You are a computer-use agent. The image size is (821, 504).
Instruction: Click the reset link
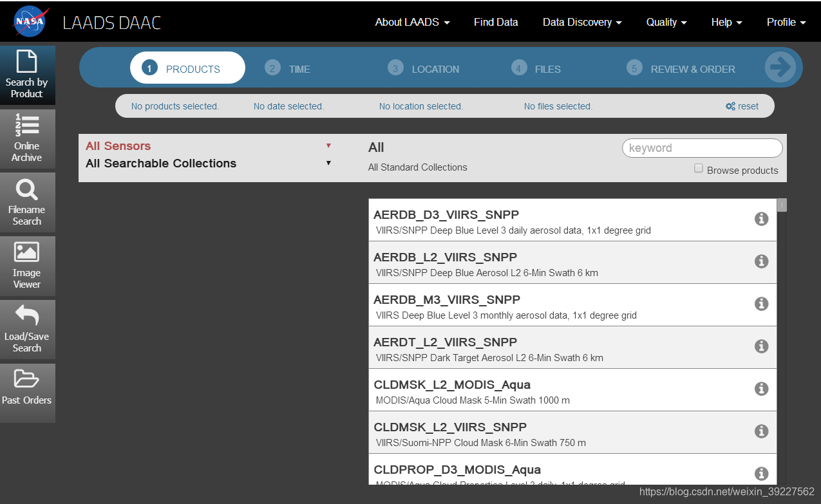click(x=742, y=106)
